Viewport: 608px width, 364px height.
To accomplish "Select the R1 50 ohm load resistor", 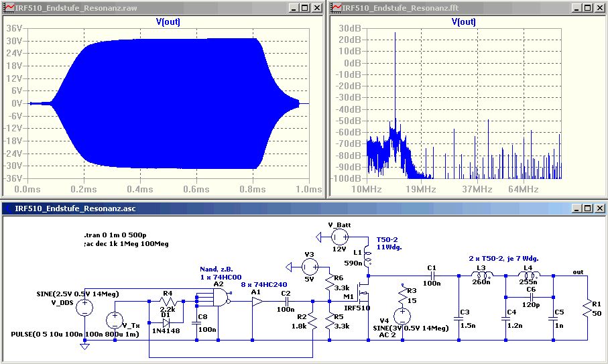I will coord(587,310).
